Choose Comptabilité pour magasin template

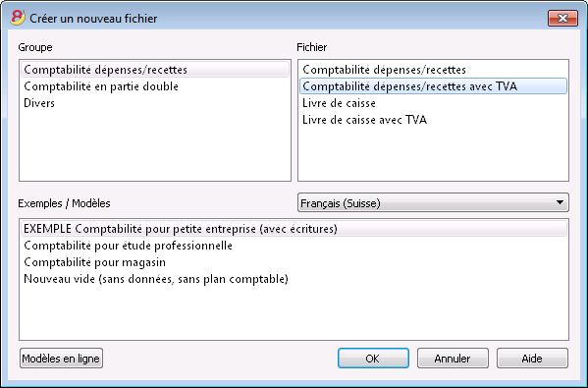click(294, 262)
